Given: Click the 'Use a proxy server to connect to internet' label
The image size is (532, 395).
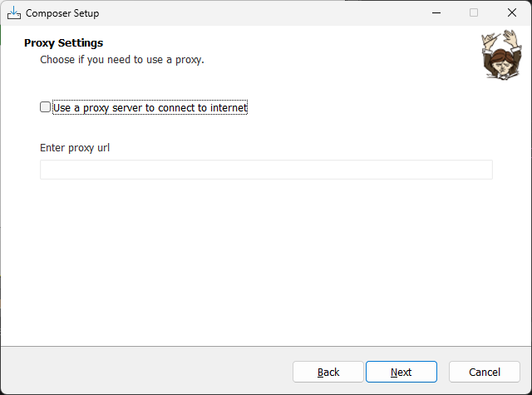Looking at the screenshot, I should click(x=150, y=107).
